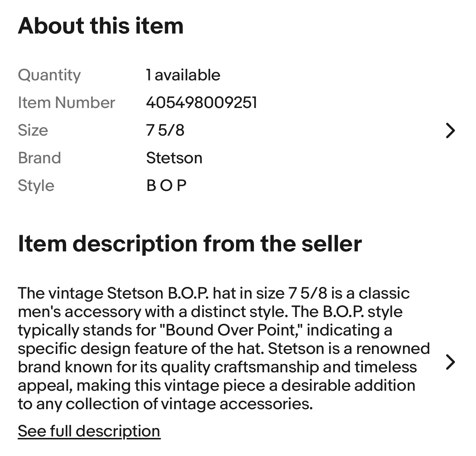Select the B O P style value
The width and height of the screenshot is (476, 456).
click(x=166, y=185)
